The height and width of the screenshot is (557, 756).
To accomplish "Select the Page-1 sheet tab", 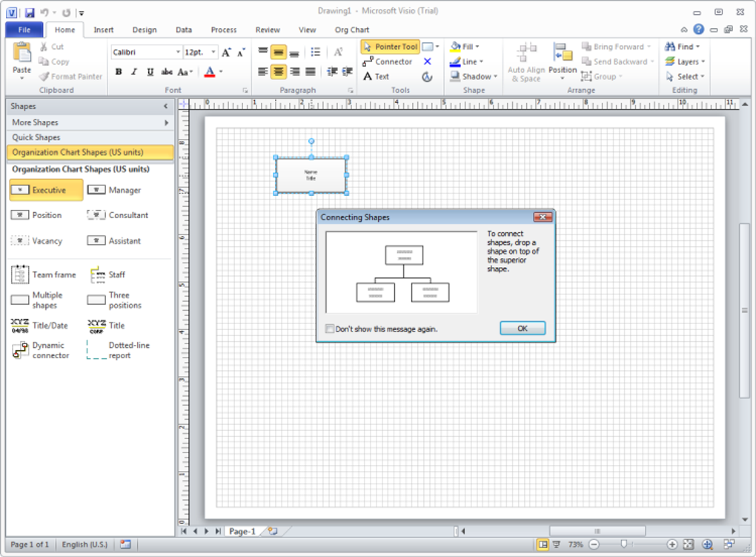I will [x=242, y=531].
